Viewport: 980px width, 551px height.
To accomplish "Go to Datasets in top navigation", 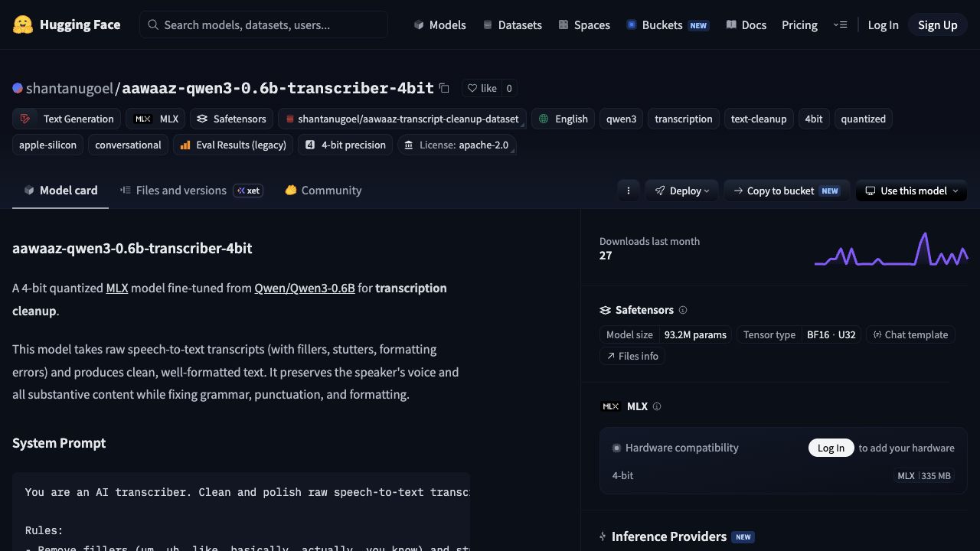I will pos(512,24).
